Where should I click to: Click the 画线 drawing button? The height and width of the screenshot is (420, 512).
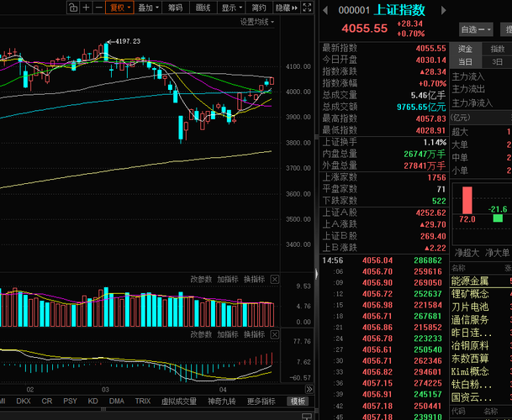point(203,8)
